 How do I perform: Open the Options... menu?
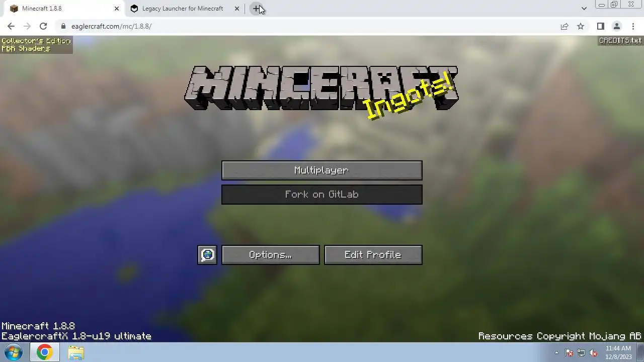pos(271,255)
